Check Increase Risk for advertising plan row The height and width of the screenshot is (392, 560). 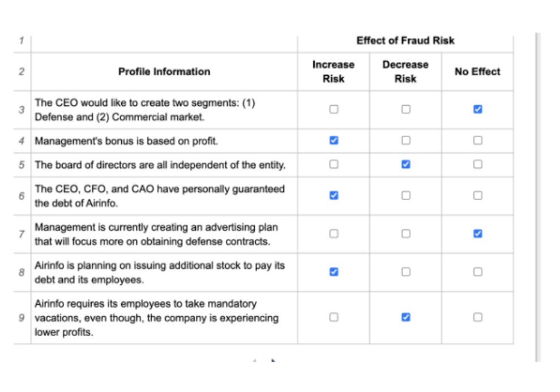pyautogui.click(x=333, y=233)
